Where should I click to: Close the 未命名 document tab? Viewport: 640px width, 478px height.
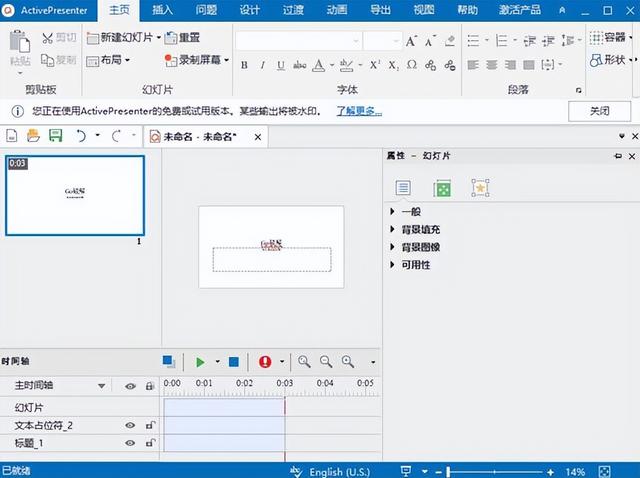coord(258,137)
